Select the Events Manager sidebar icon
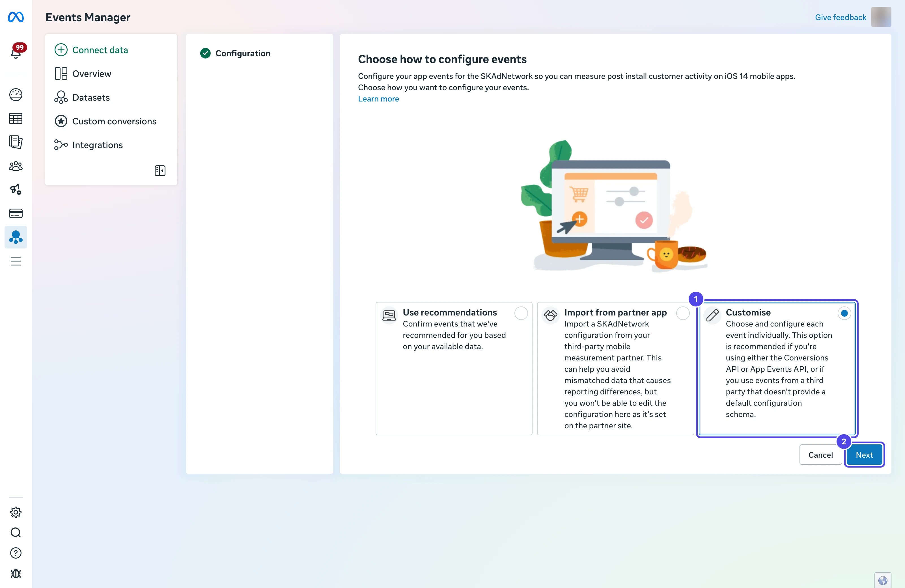 pos(16,237)
